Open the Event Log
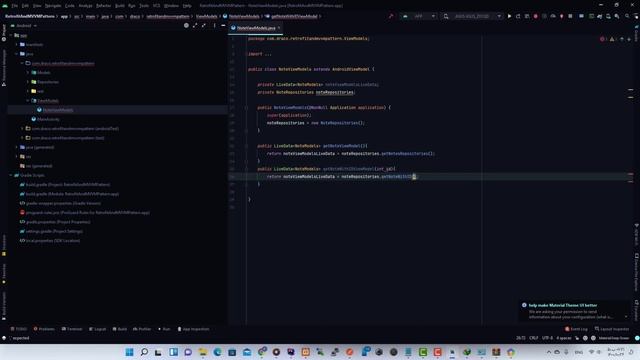Image resolution: width=640 pixels, height=360 pixels. [x=576, y=329]
